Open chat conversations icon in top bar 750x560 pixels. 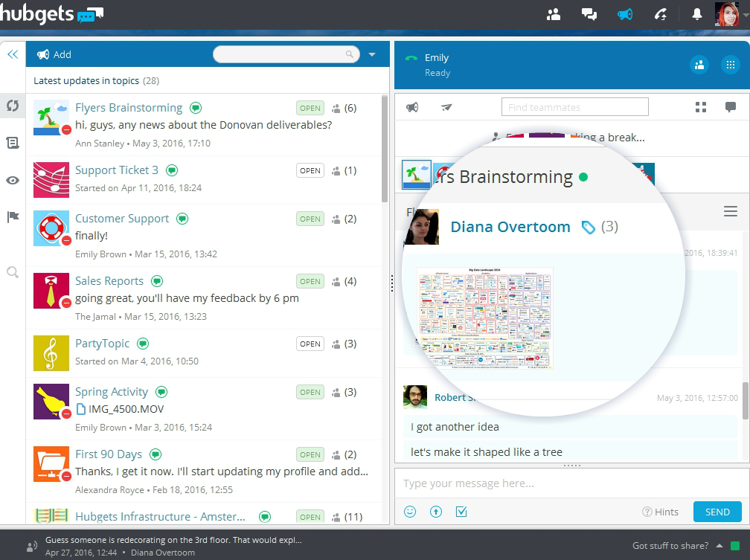tap(589, 14)
